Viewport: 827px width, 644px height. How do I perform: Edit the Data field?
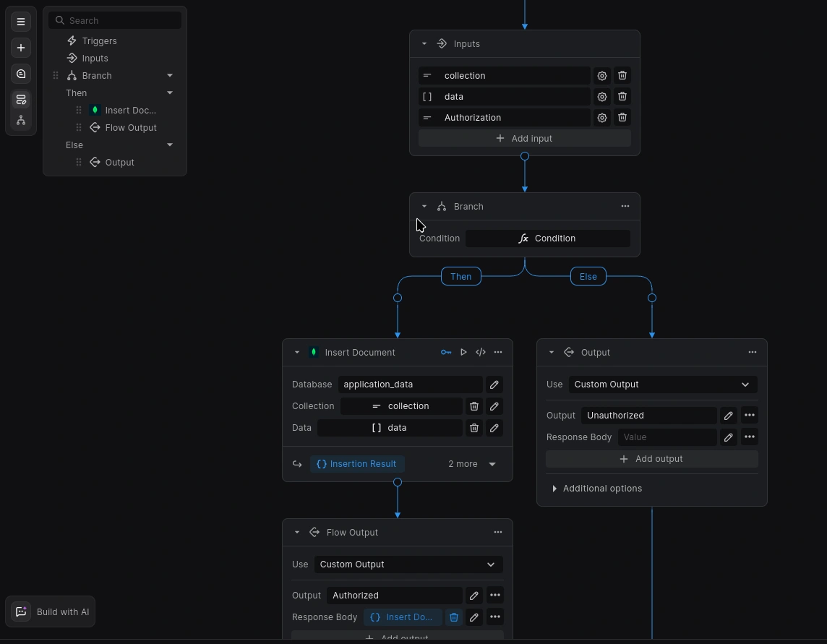pos(494,428)
